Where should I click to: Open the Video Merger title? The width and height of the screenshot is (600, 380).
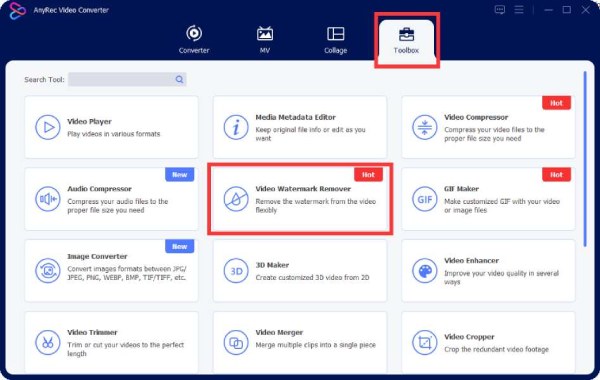point(279,333)
